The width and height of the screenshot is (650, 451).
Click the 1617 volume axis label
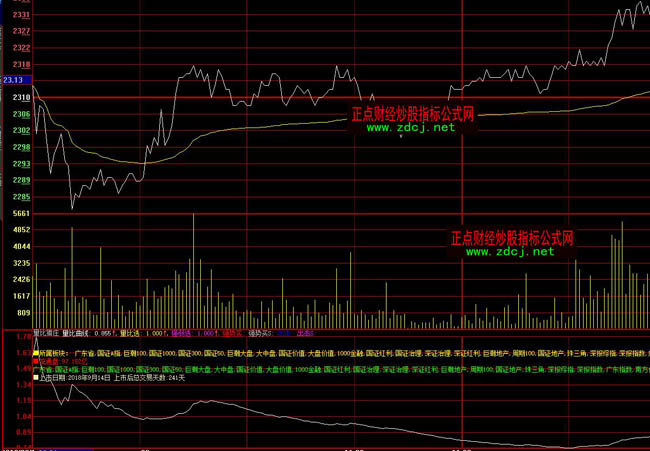point(22,297)
